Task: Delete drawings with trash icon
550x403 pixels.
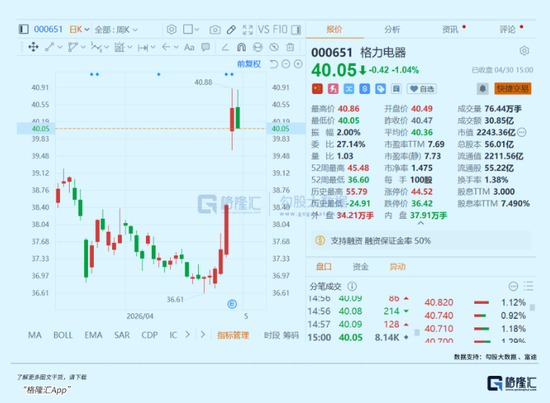Action: pyautogui.click(x=290, y=47)
